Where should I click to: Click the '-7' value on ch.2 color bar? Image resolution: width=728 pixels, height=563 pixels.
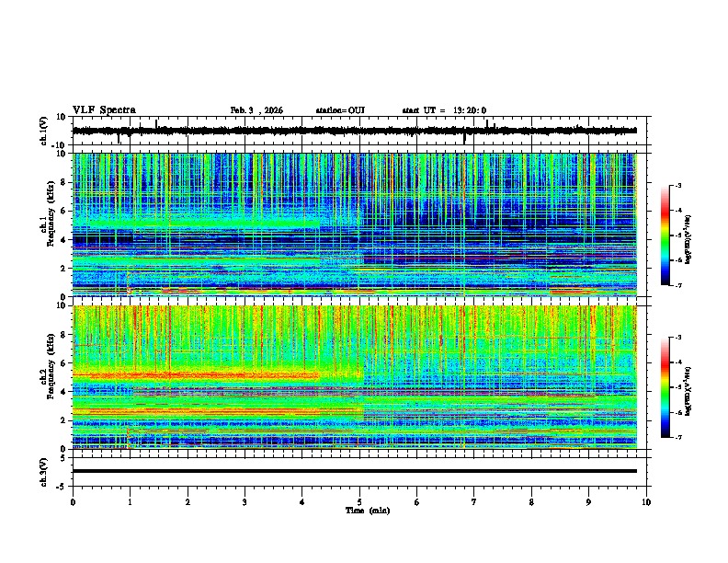pyautogui.click(x=677, y=438)
